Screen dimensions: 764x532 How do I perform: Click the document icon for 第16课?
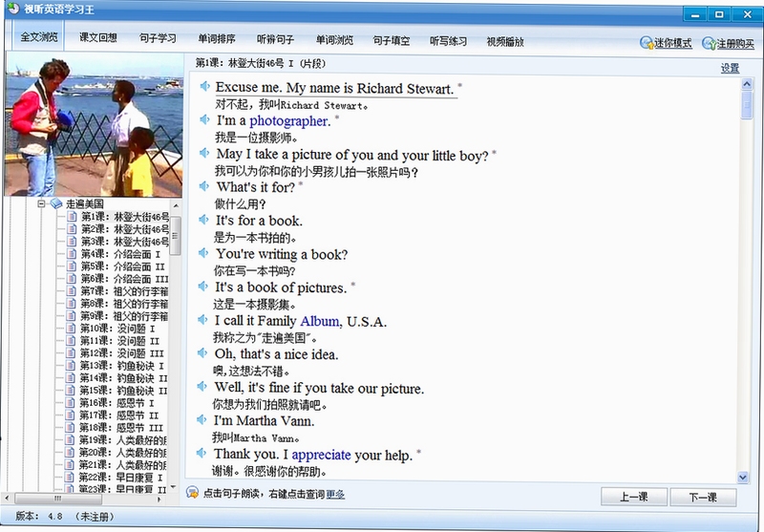(71, 403)
